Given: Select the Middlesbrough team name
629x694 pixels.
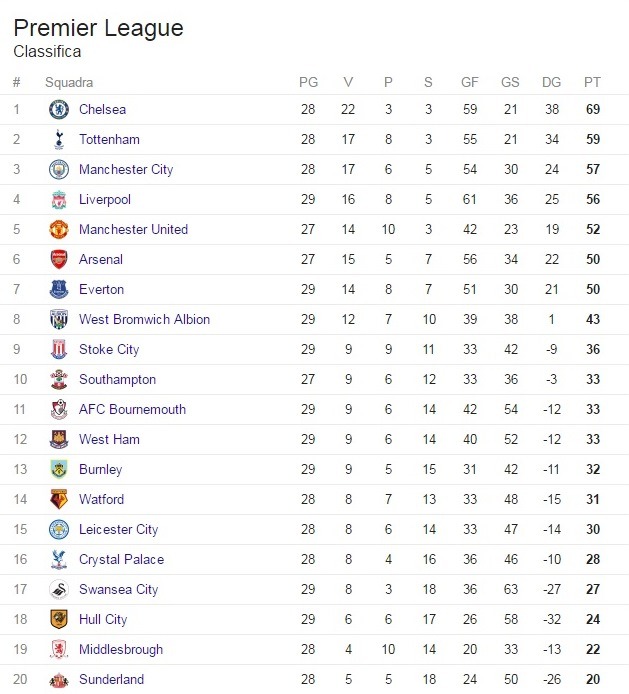Looking at the screenshot, I should 120,650.
